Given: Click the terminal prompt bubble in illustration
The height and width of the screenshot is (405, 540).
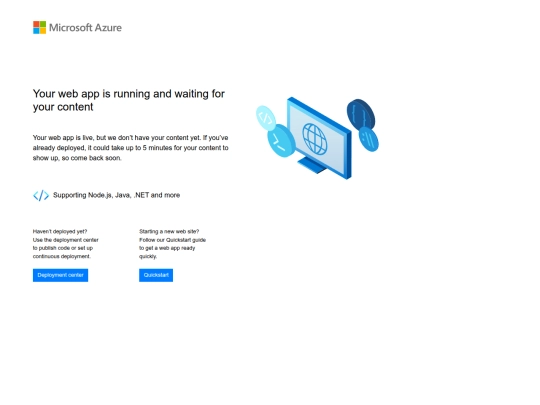Looking at the screenshot, I should coord(281,141).
